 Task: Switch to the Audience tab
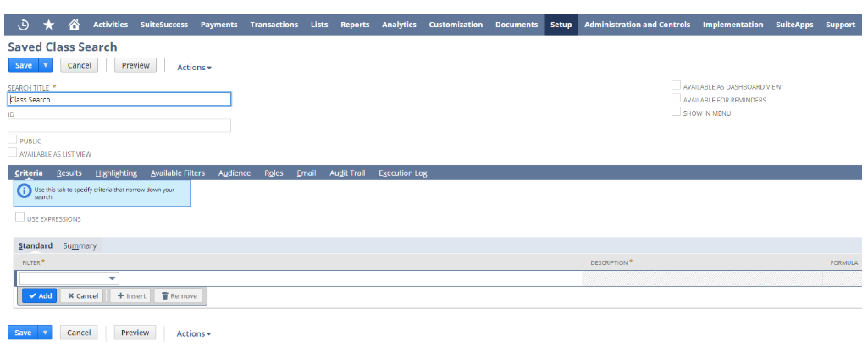[x=235, y=173]
